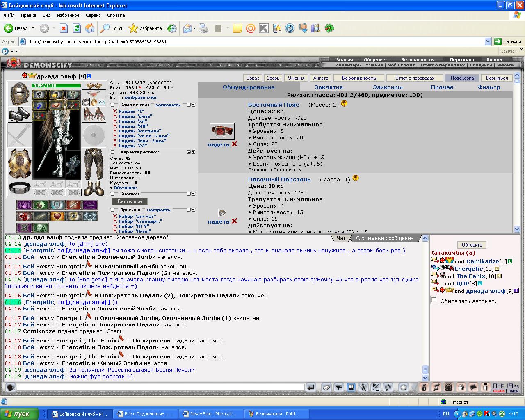Click the chat area vertical scrollbar

425,308
